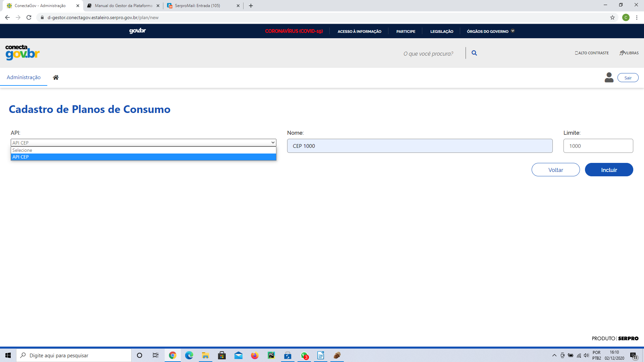Viewport: 644px width, 362px height.
Task: Activate the VLibras accessibility icon
Action: click(629, 53)
